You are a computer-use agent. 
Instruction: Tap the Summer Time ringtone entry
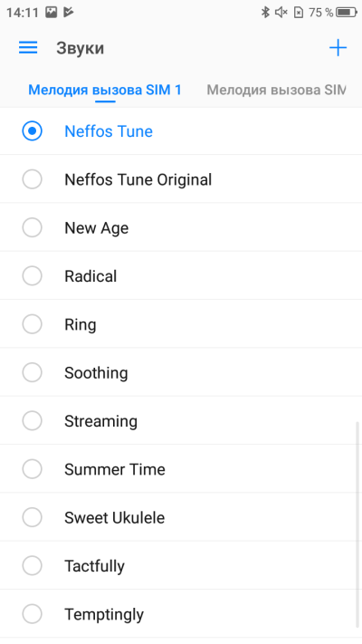[181, 468]
